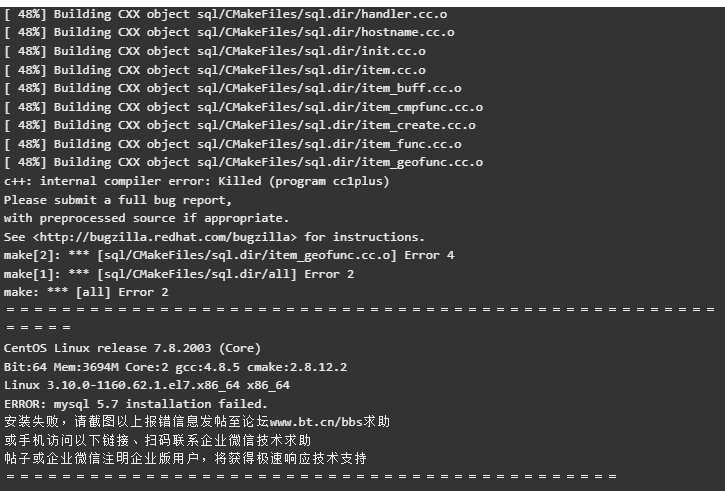Click the handler.cc.o build line

225,14
